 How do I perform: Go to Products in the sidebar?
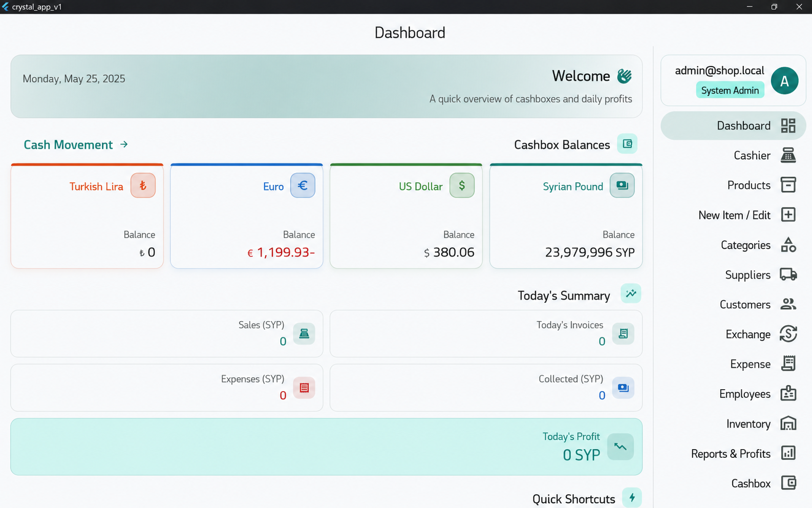pyautogui.click(x=733, y=185)
